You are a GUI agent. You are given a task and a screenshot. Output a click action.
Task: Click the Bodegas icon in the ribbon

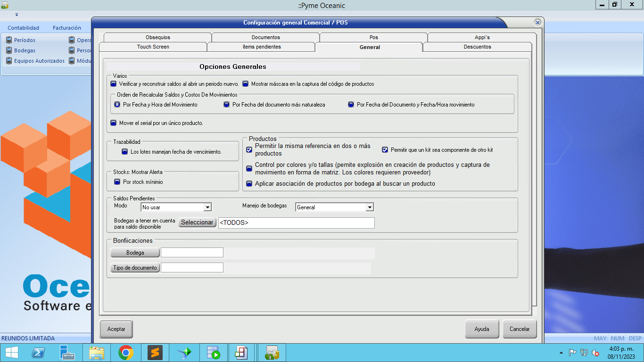click(9, 50)
